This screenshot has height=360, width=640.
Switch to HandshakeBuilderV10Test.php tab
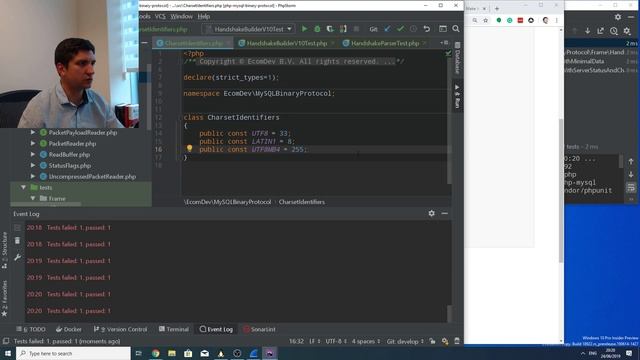[x=286, y=43]
